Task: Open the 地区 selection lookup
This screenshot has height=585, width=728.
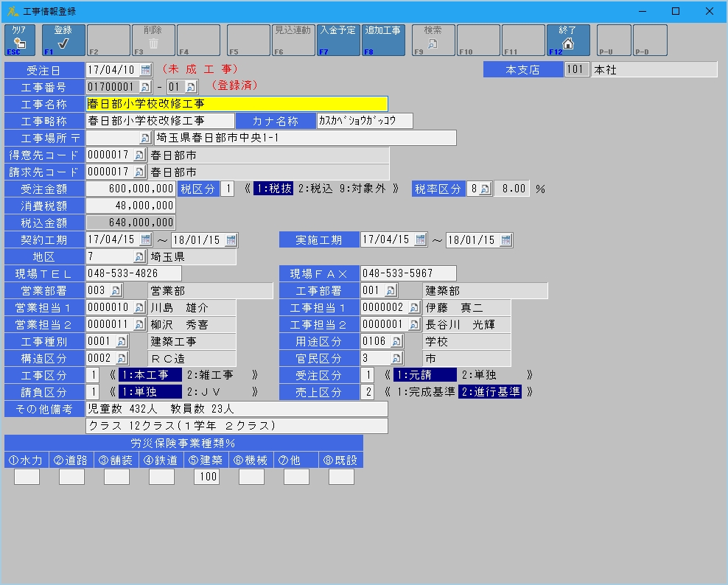Action: coord(139,257)
